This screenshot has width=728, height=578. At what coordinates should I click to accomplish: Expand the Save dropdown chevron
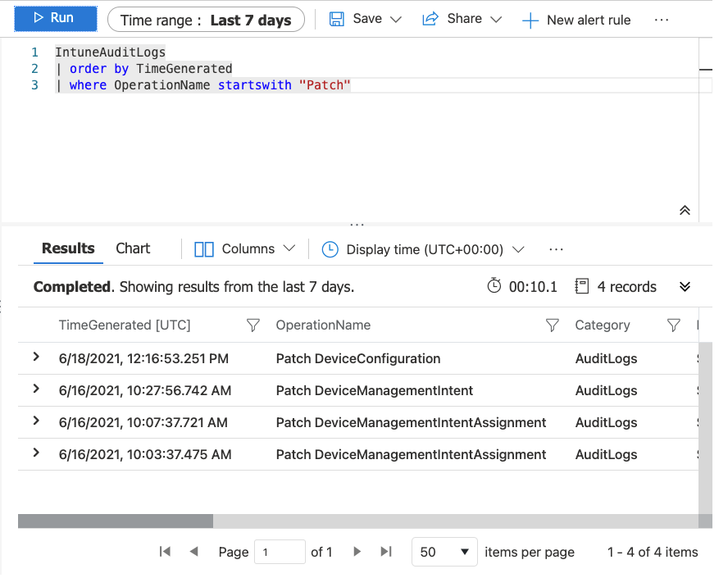coord(396,20)
